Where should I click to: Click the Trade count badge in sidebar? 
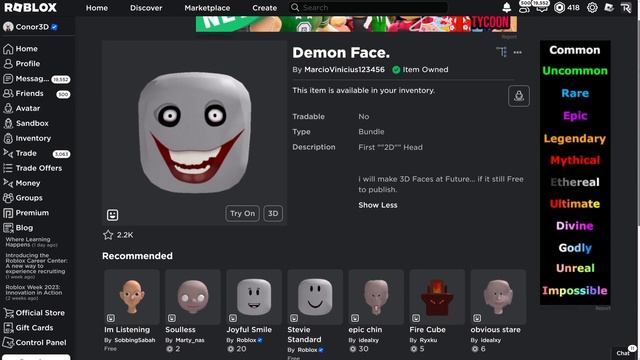coord(61,154)
